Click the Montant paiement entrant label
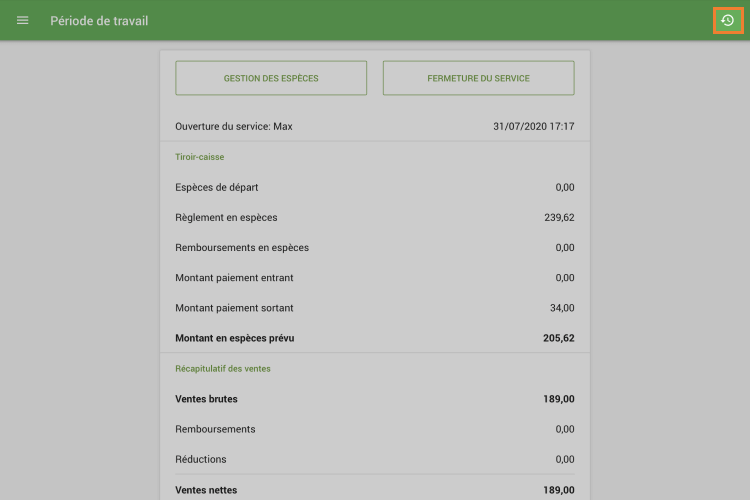Viewport: 750px width, 500px height. coord(234,277)
